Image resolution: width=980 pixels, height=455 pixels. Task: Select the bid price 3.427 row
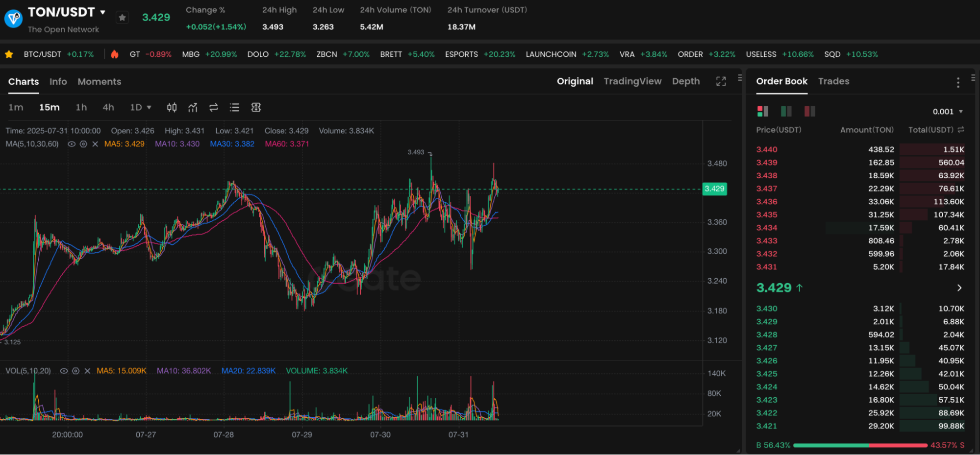860,348
